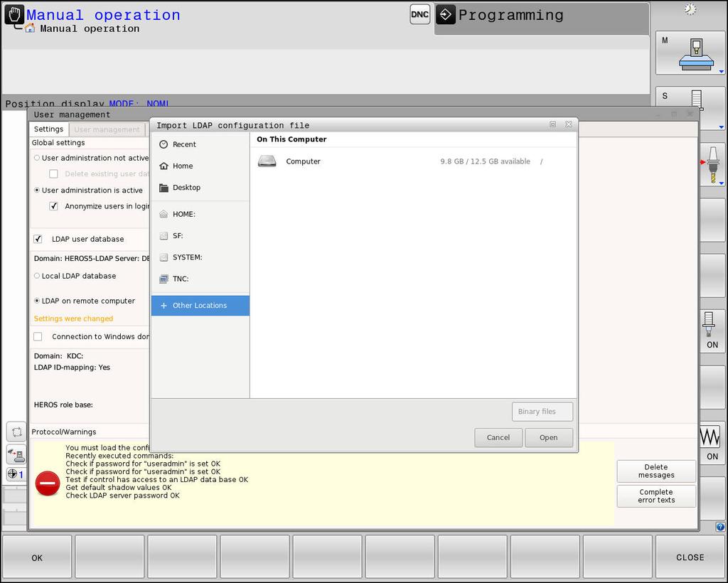This screenshot has width=728, height=583.
Task: Select Other Locations in sidebar
Action: click(x=200, y=306)
